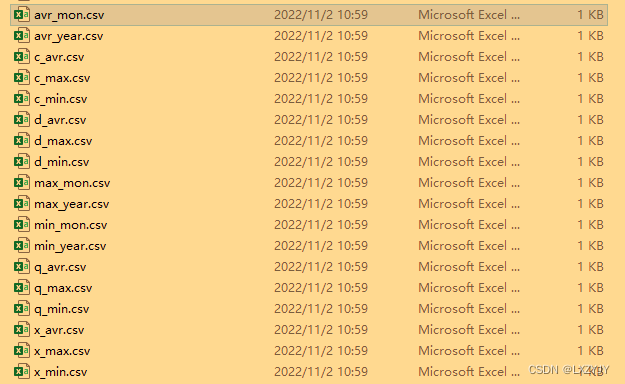Select file name max_mon.csv
Screen dimensions: 625x384
[72, 183]
